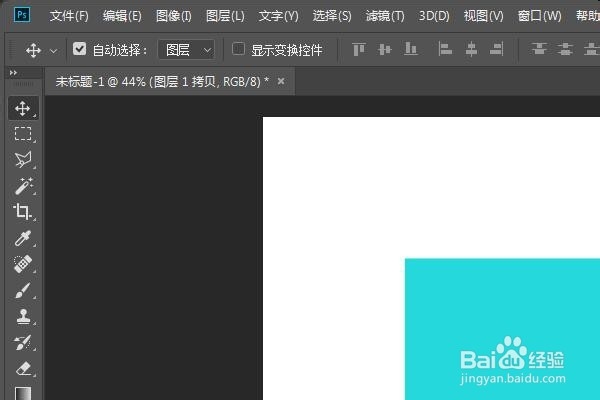Close the 未标题-1 document tab
Screen dimensions: 600x400
pos(281,81)
